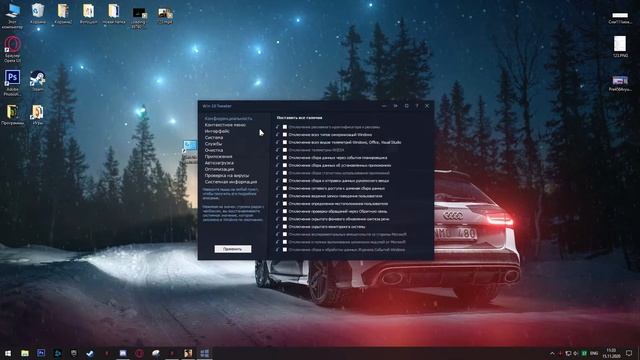Check Отключение телеметрии NVIDIA box
Image resolution: width=640 pixels, height=360 pixels.
pyautogui.click(x=285, y=150)
